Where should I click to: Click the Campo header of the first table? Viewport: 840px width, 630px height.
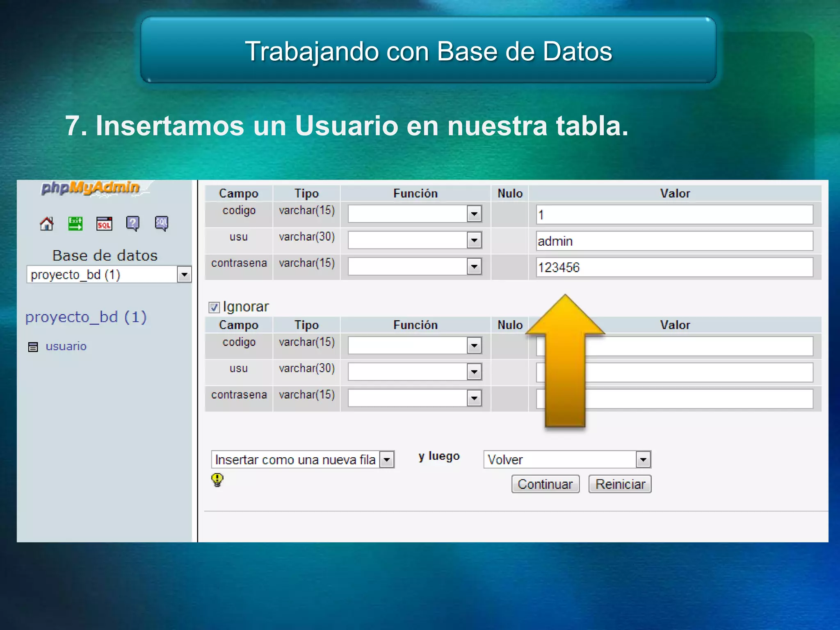[x=239, y=193]
